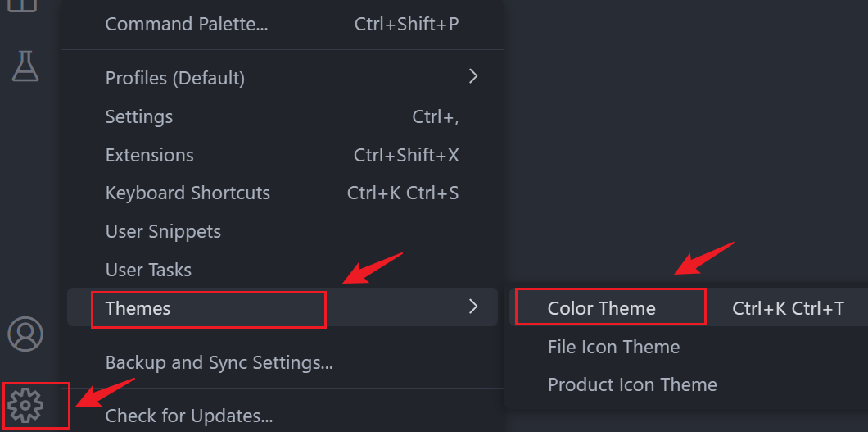868x432 pixels.
Task: Pick Product Icon Theme entry
Action: (632, 385)
